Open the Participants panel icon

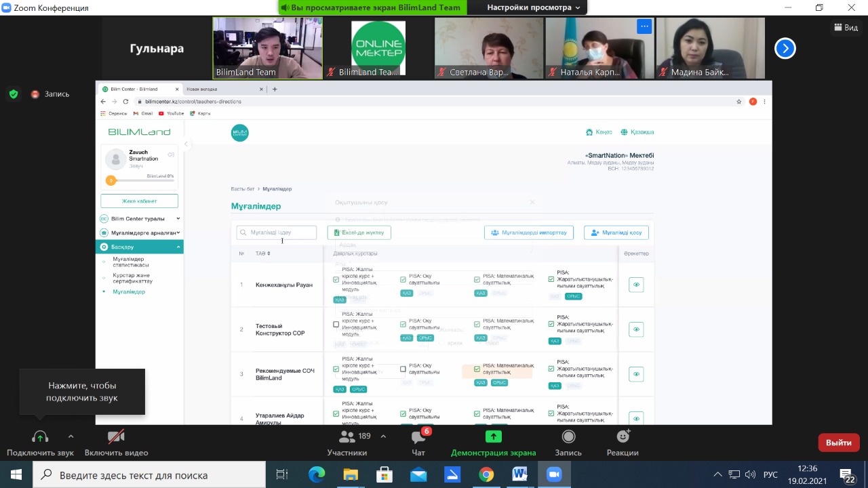[347, 437]
